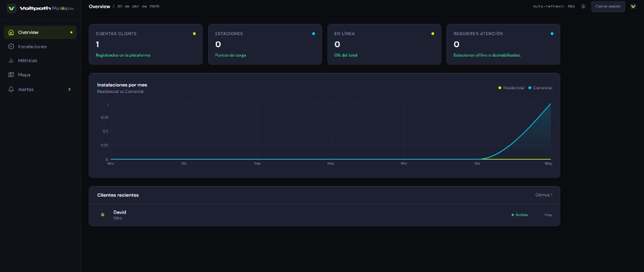Click 'Estaciones offline o deshabilitadas' text

tap(487, 55)
